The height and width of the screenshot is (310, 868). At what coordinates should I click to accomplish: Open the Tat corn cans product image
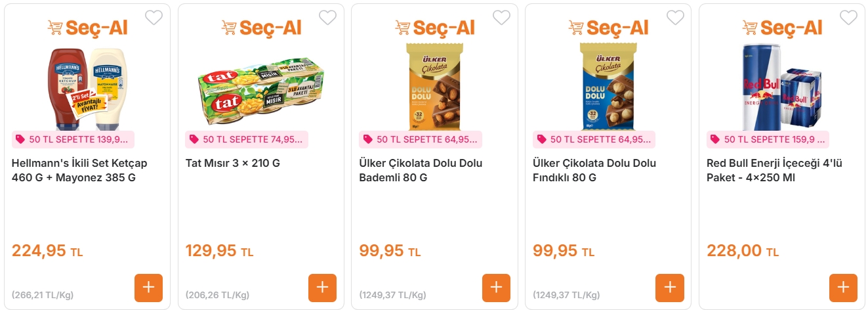click(x=261, y=87)
